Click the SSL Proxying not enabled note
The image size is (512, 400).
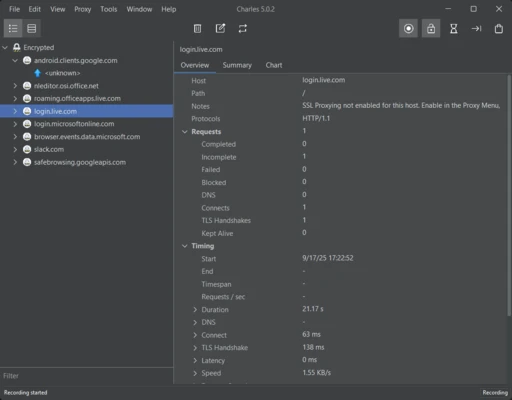[401, 105]
